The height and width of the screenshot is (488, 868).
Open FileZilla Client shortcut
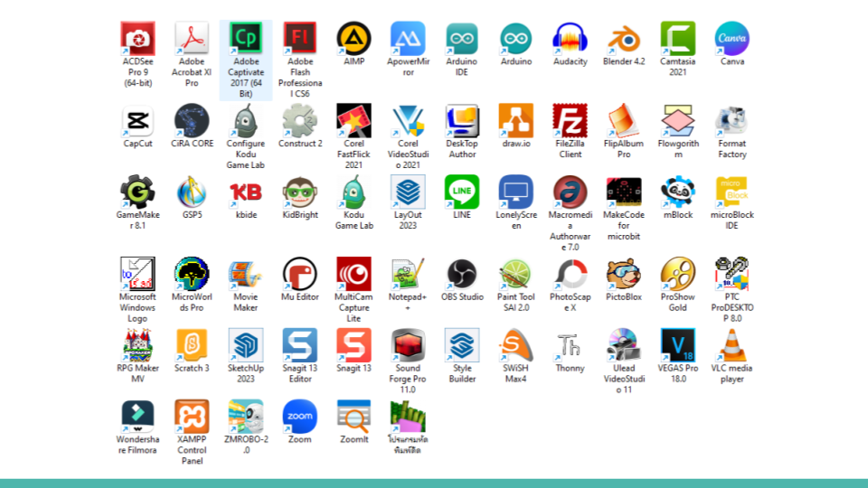[570, 120]
